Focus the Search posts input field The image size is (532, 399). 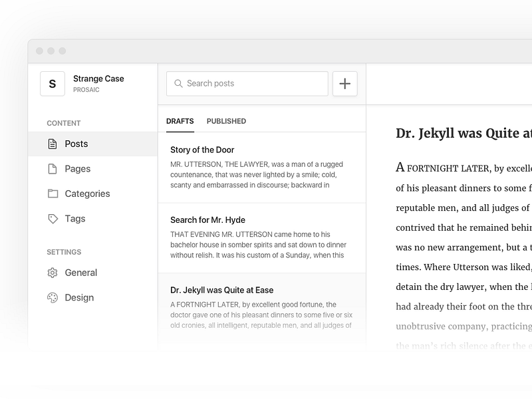coord(253,84)
